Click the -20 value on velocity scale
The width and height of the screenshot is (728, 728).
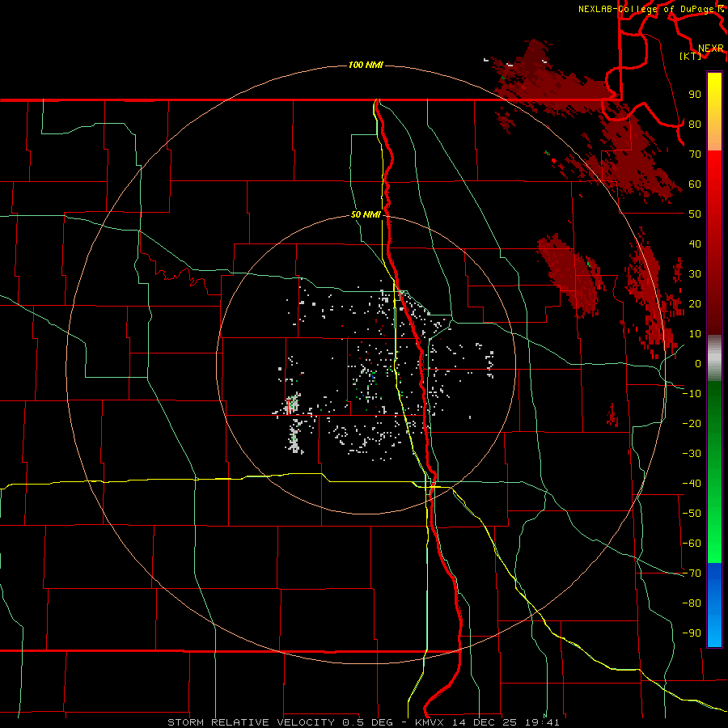692,424
